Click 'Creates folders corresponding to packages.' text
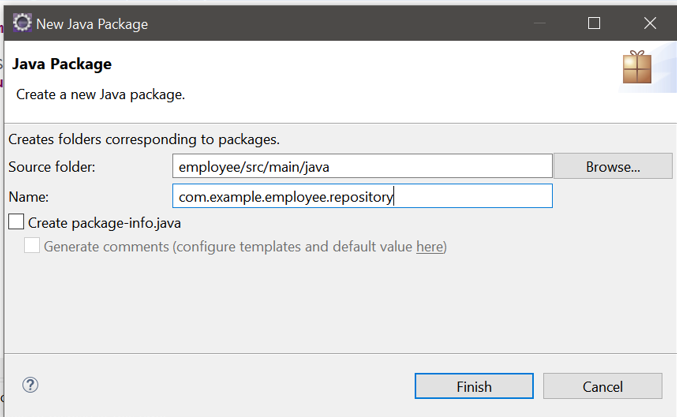The width and height of the screenshot is (677, 417). (x=144, y=139)
